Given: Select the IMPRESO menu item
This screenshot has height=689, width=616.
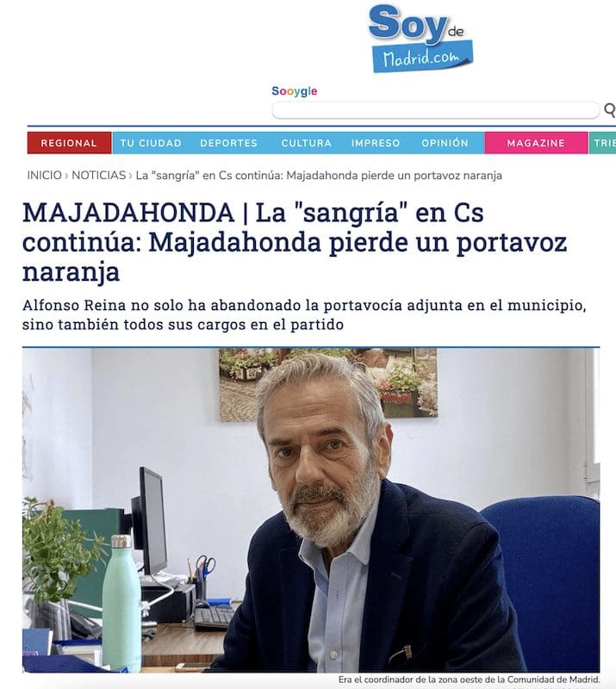Looking at the screenshot, I should [376, 143].
